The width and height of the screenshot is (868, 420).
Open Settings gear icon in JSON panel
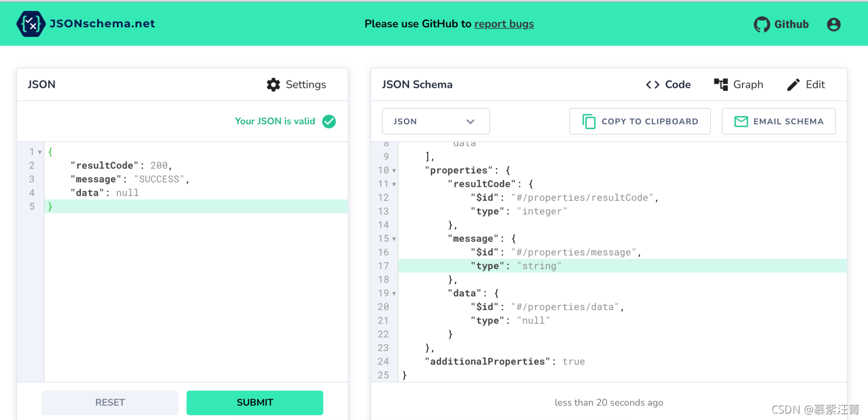tap(273, 84)
